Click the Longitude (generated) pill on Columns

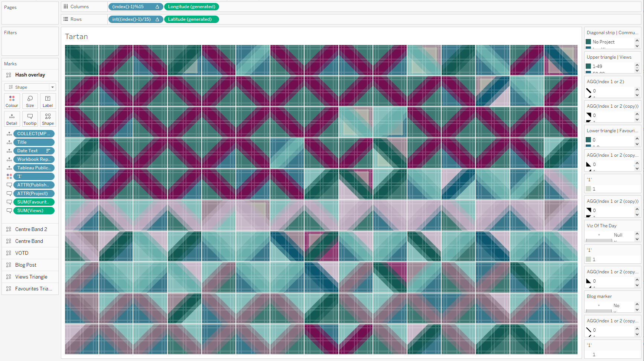pos(192,7)
